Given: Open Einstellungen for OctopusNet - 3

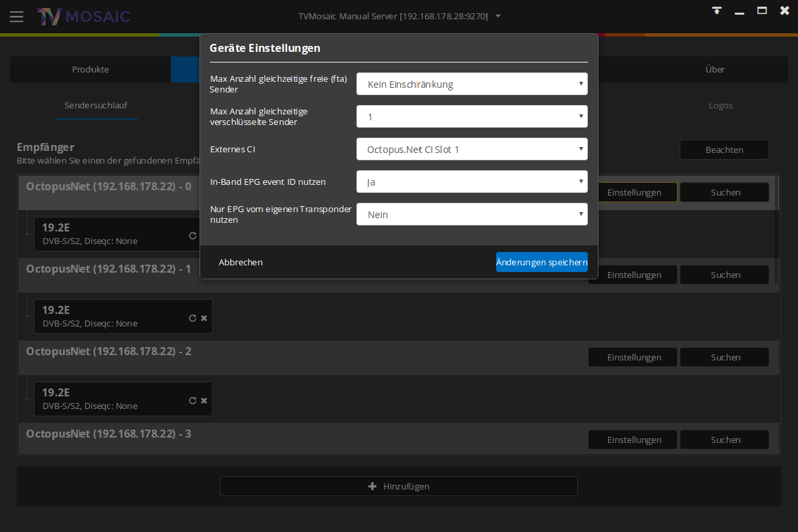Looking at the screenshot, I should click(x=632, y=440).
